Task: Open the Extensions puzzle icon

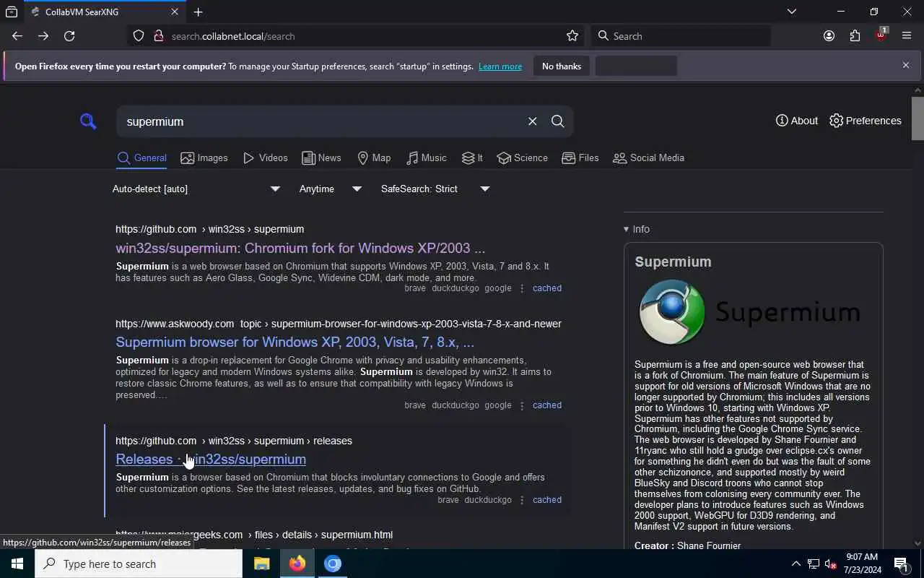Action: click(855, 36)
